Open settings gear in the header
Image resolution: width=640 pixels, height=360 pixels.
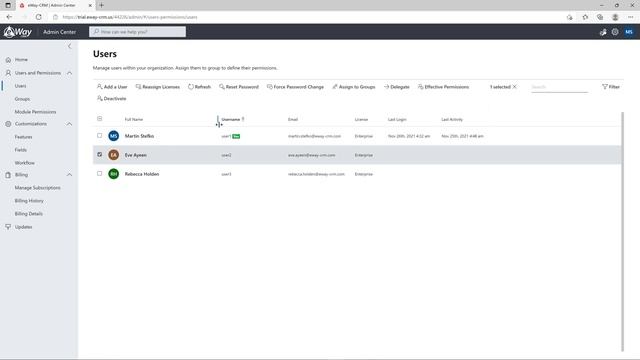[x=615, y=32]
